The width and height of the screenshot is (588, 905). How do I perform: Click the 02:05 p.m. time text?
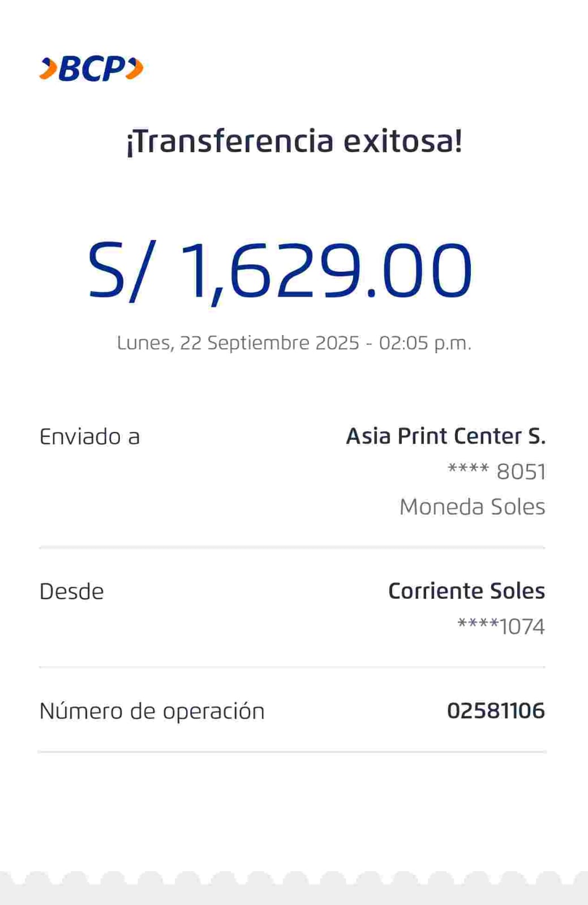tap(425, 343)
